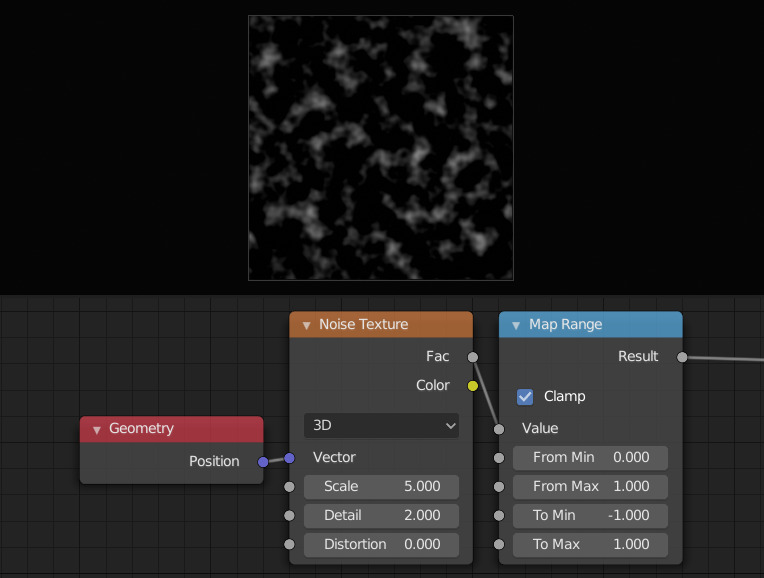Image resolution: width=764 pixels, height=578 pixels.
Task: Click the noise texture preview image
Action: (x=381, y=148)
